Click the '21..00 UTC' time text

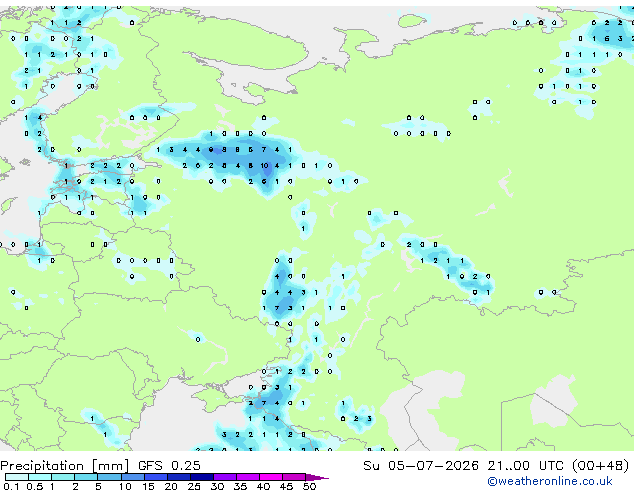525,466
